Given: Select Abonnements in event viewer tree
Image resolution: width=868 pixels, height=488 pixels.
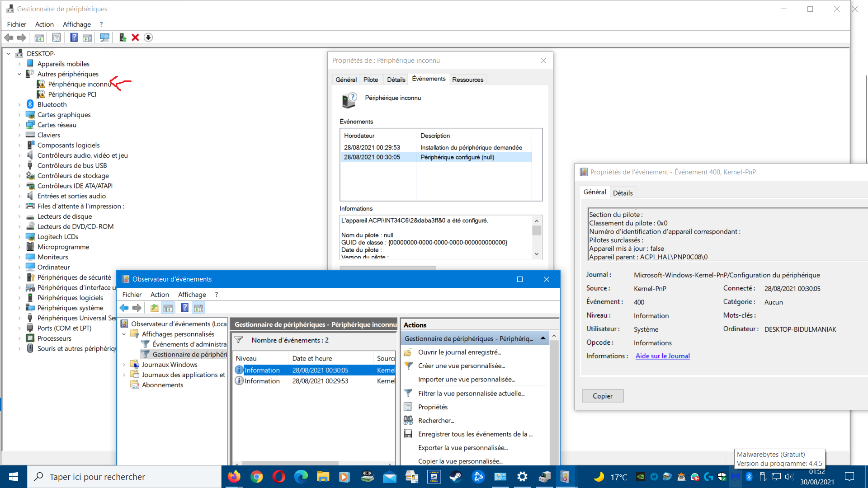Looking at the screenshot, I should tap(162, 385).
